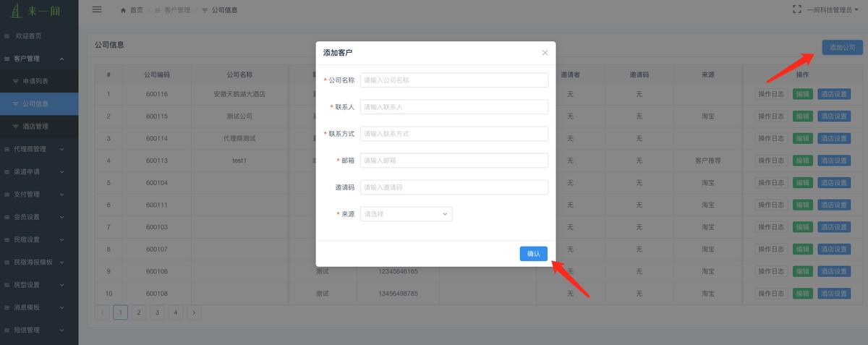Expand the 房型设置 sidebar menu
868x345 pixels.
(39, 285)
